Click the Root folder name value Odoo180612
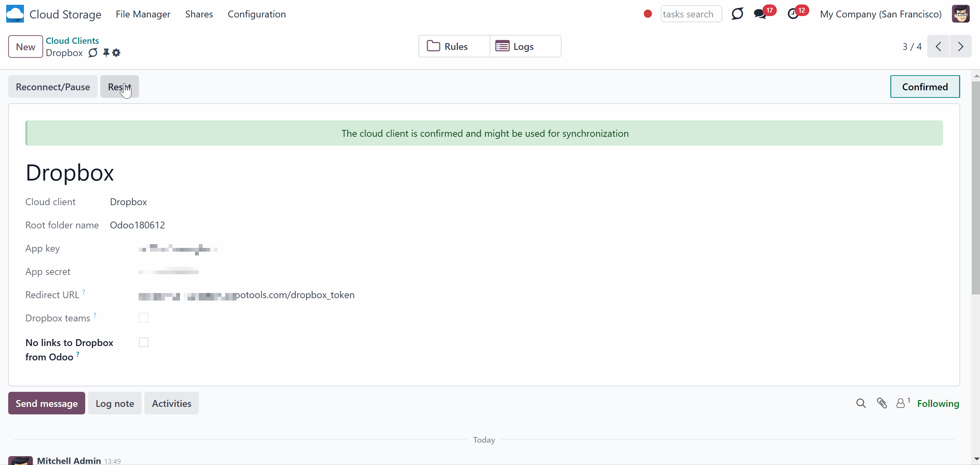This screenshot has width=980, height=465. (137, 225)
